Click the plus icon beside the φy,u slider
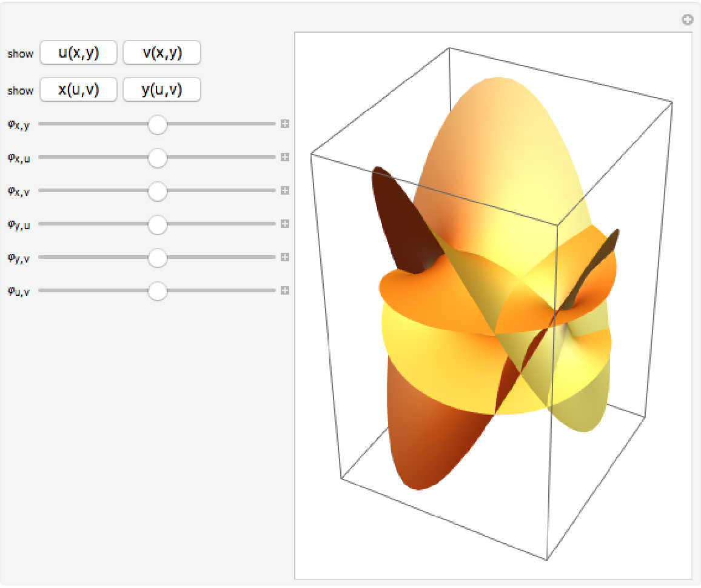 [x=284, y=224]
